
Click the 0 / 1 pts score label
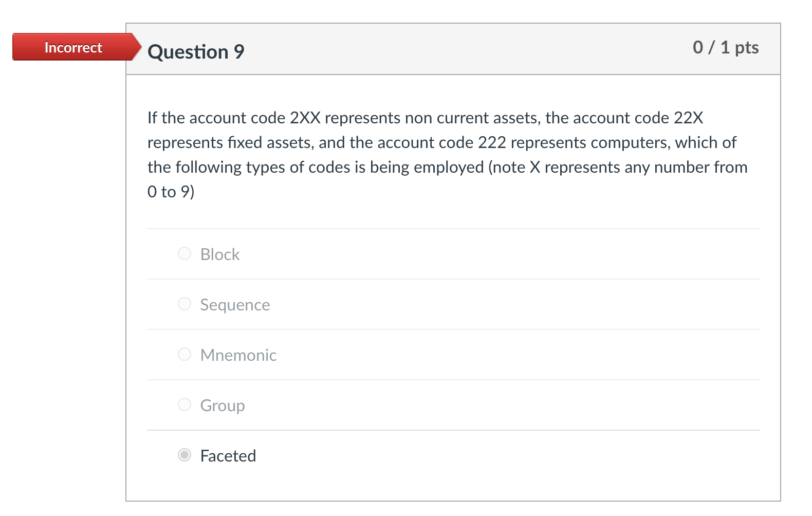tap(726, 47)
